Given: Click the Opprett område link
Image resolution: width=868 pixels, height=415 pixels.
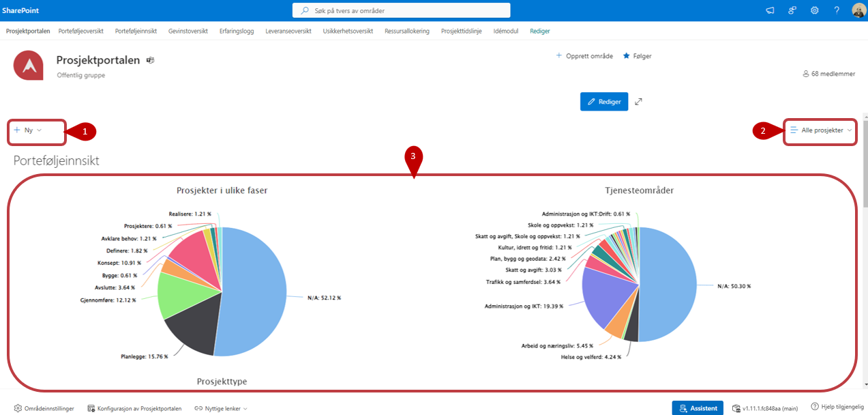Looking at the screenshot, I should [584, 56].
